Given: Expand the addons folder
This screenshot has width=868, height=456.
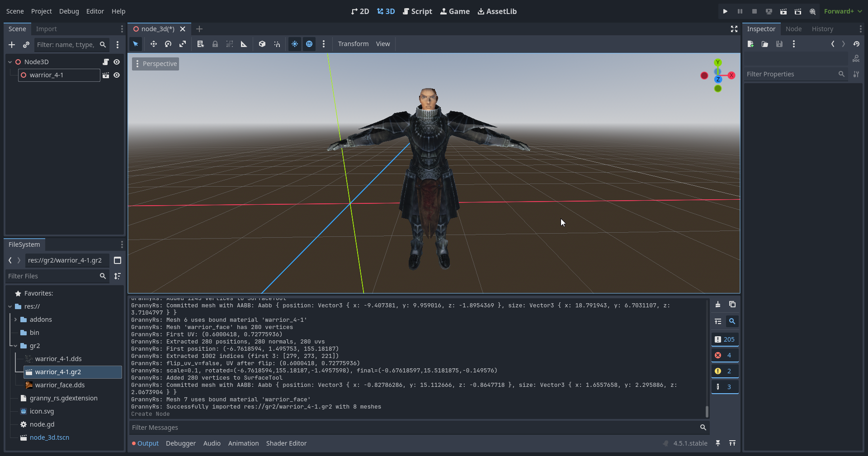Looking at the screenshot, I should [15, 320].
